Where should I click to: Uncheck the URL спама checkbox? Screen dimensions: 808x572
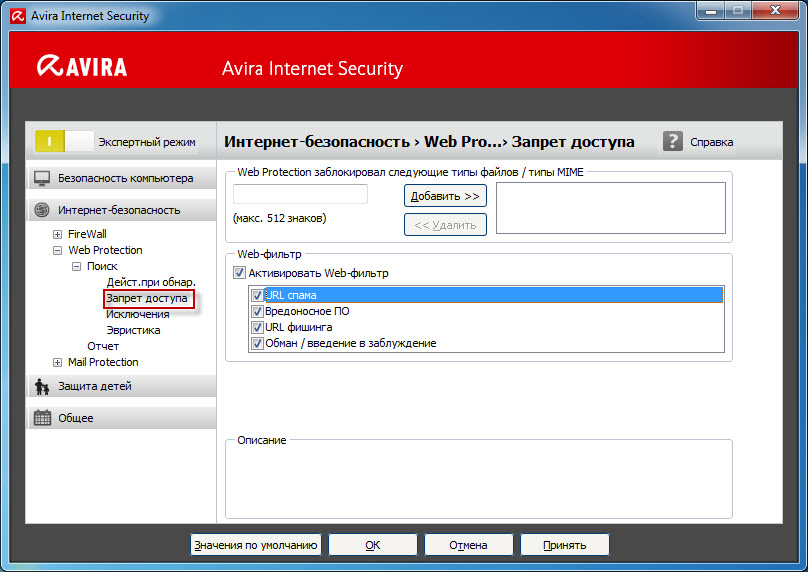click(257, 295)
